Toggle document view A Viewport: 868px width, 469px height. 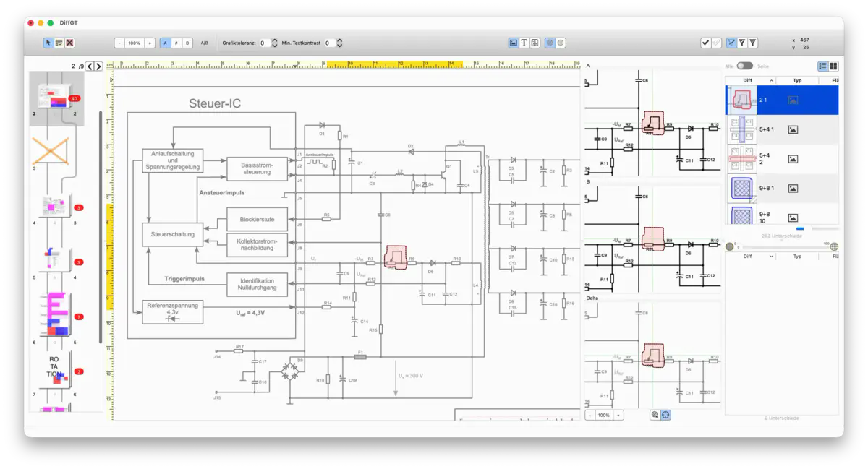point(166,43)
